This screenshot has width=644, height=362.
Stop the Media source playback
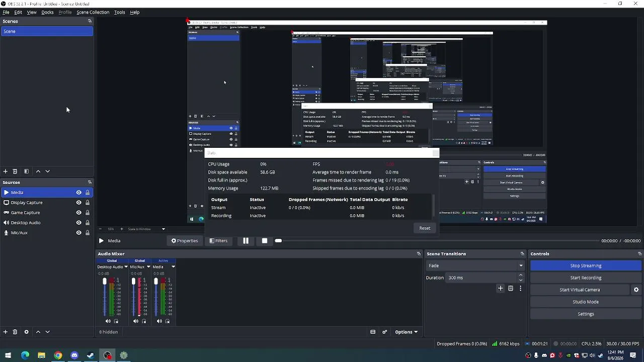click(265, 241)
